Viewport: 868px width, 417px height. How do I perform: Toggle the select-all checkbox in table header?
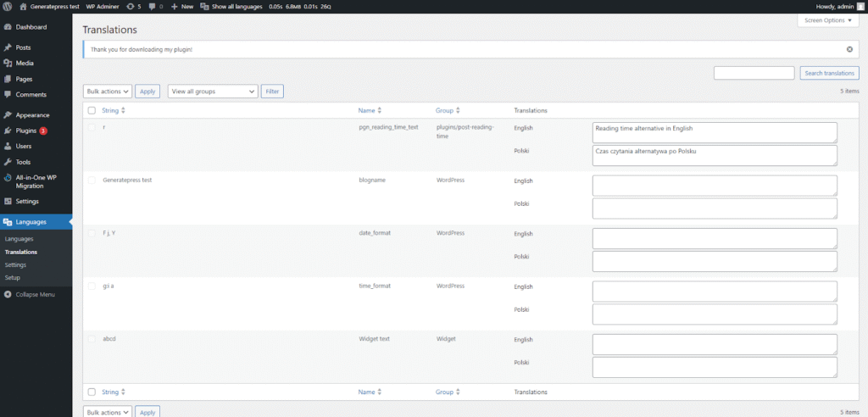(92, 110)
